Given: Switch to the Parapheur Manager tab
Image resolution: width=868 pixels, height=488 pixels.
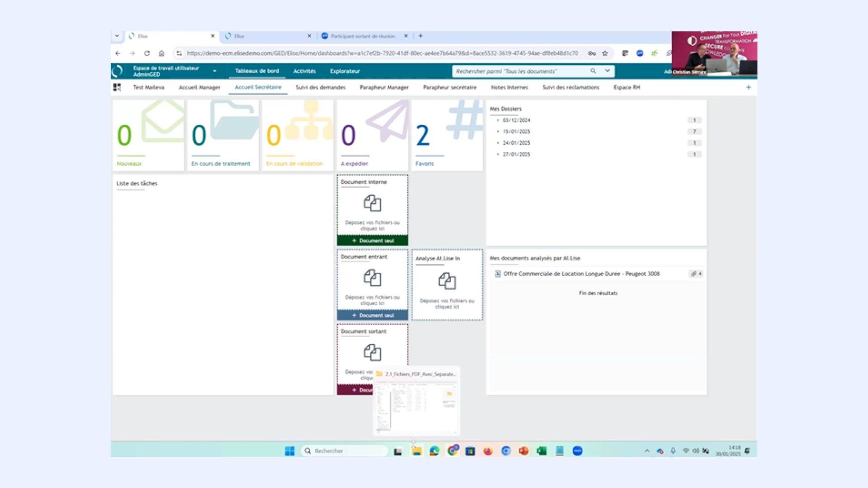Looking at the screenshot, I should click(x=384, y=87).
